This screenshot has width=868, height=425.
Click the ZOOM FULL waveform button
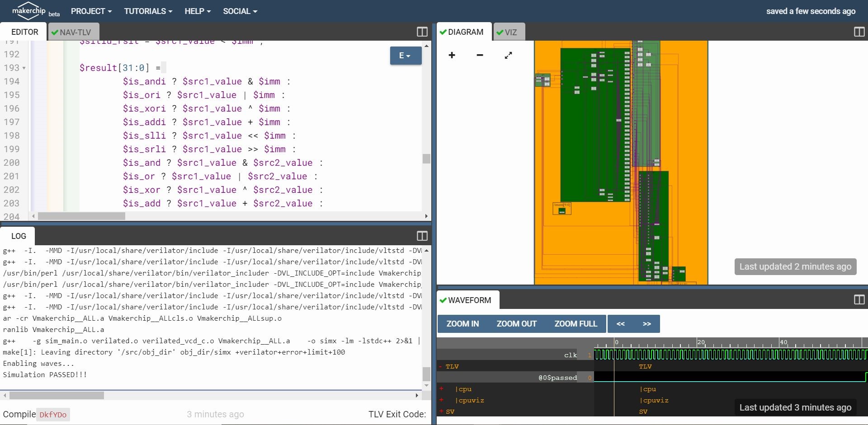tap(575, 323)
